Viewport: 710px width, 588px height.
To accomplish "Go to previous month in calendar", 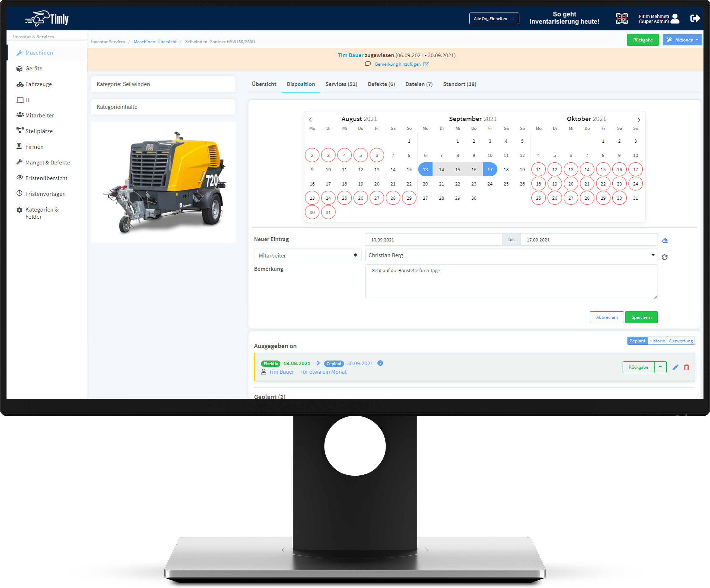I will [x=310, y=120].
